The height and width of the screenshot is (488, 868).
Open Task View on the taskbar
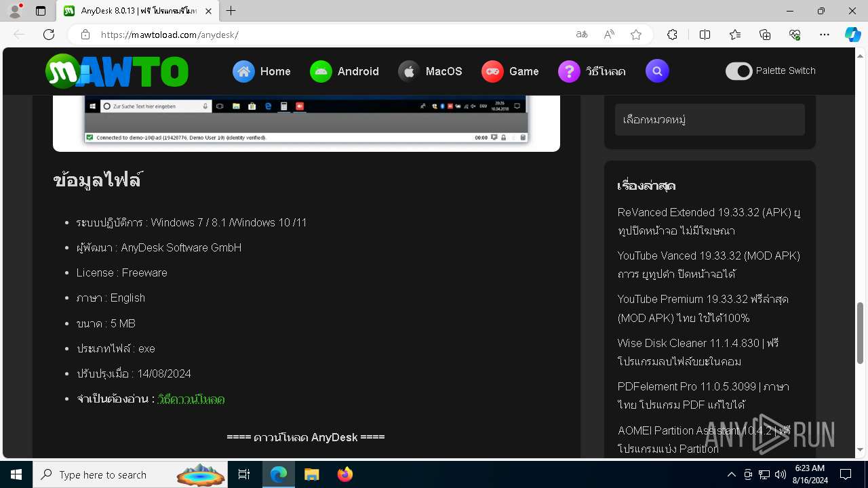(244, 474)
